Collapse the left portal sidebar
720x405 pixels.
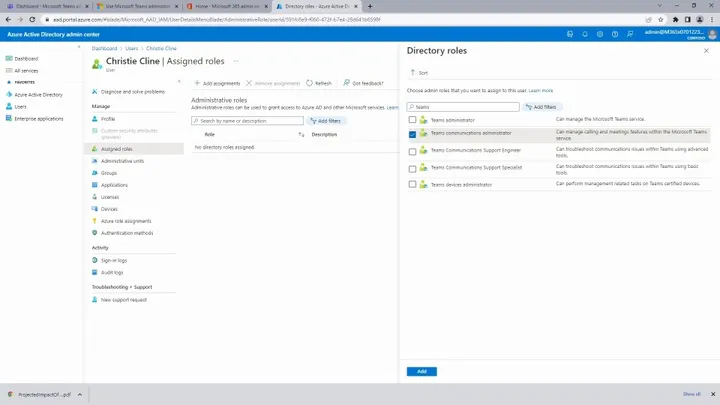click(79, 47)
